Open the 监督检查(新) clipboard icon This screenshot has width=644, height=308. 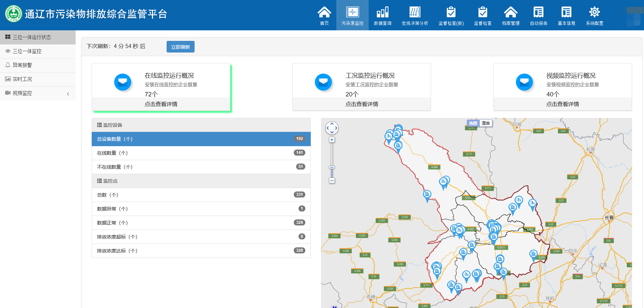tap(451, 16)
